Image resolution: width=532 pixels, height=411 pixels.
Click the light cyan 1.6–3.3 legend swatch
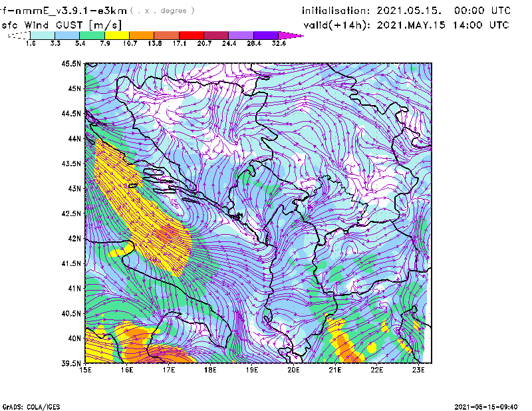43,35
